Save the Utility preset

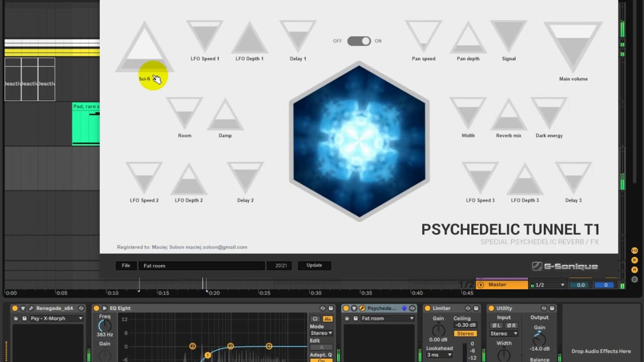(x=552, y=308)
